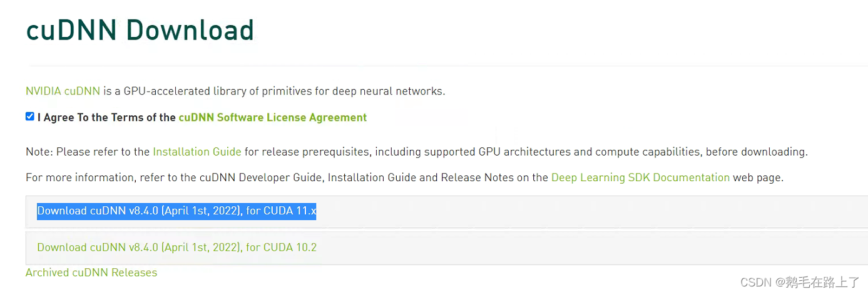The height and width of the screenshot is (294, 868).
Task: Click the sentence starting 'For more information, refer to'
Action: coord(404,177)
